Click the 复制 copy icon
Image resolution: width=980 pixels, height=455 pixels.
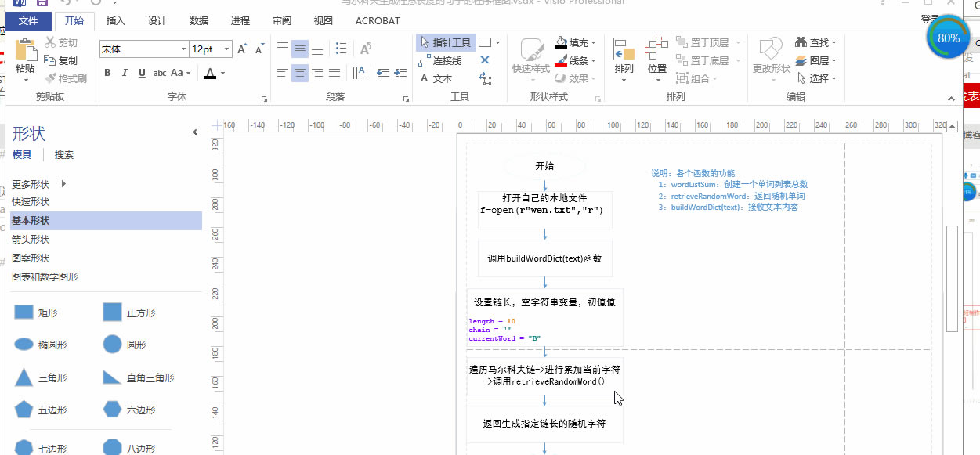click(x=61, y=60)
